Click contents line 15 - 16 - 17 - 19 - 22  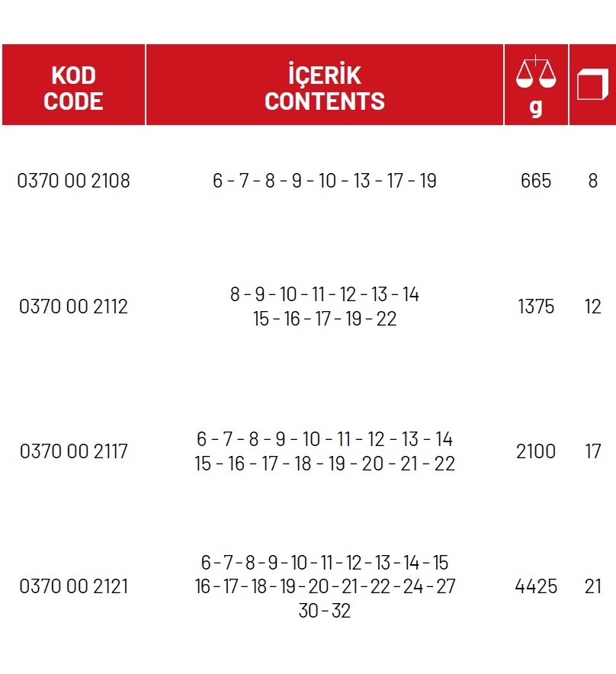click(325, 319)
